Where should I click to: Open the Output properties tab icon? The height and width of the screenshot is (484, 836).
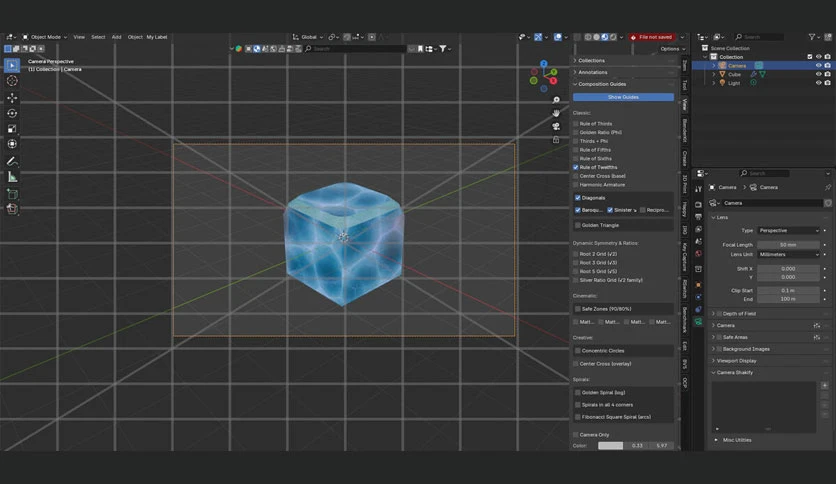pos(698,216)
